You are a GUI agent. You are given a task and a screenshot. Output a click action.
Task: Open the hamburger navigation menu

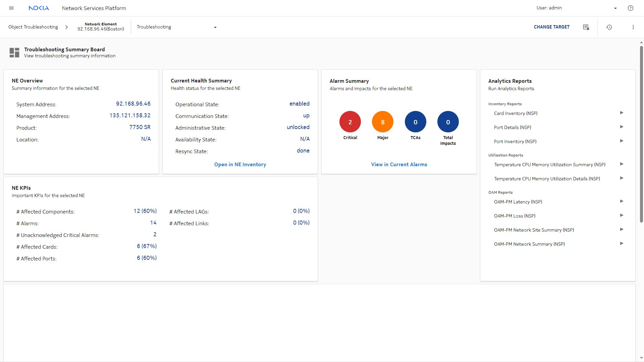11,8
